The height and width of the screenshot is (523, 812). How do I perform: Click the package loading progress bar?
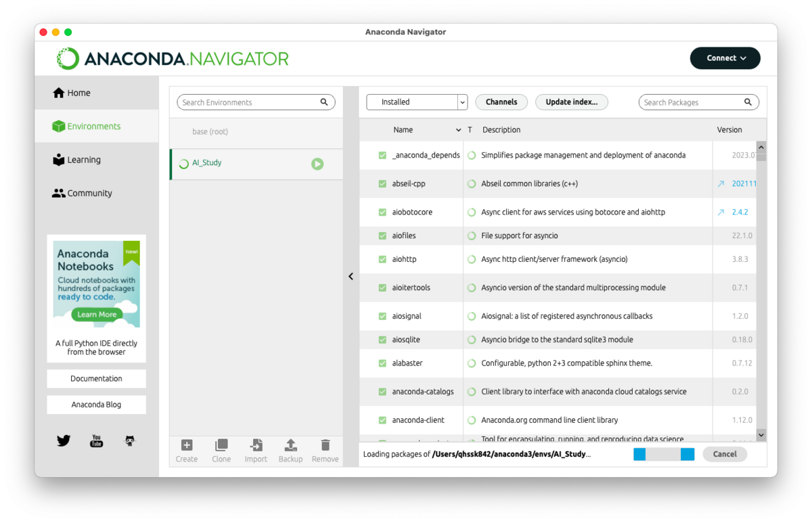coord(664,455)
